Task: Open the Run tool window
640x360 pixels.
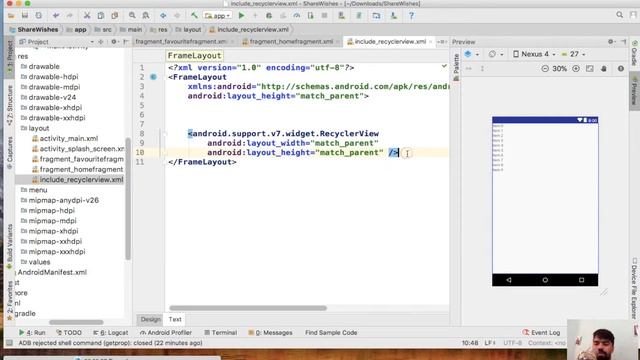Action: [x=32, y=333]
